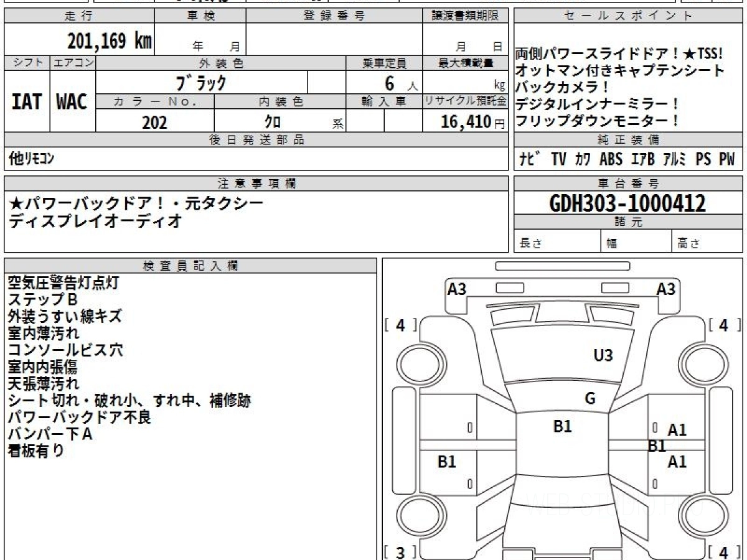Click the フリップダウンモニター! line
This screenshot has height=560, width=747.
pos(597,121)
